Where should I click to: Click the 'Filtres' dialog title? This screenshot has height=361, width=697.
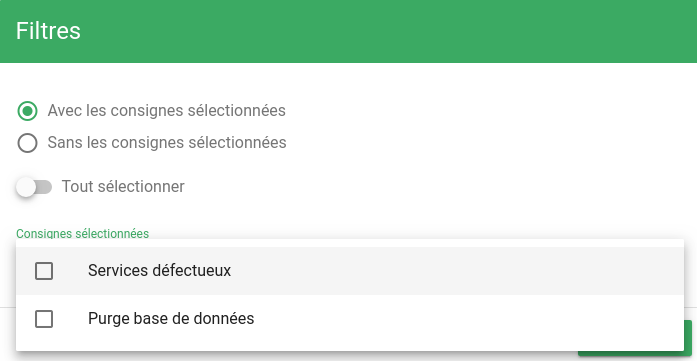coord(48,31)
